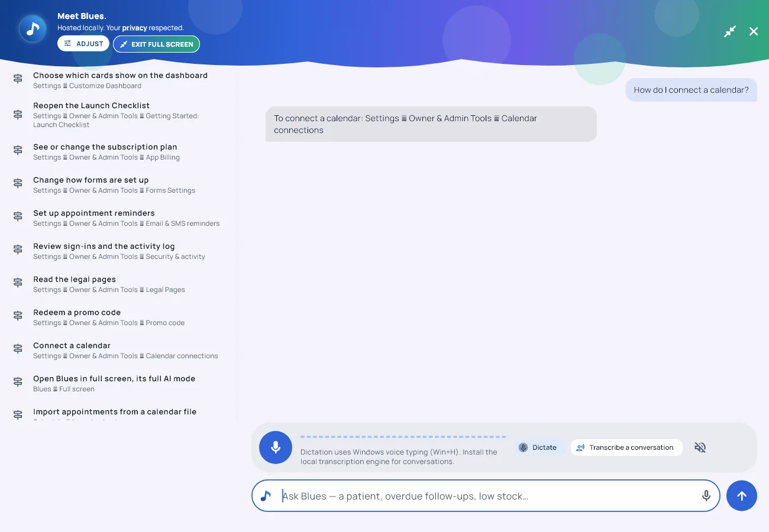Image resolution: width=769 pixels, height=532 pixels.
Task: Click the Meet Blues heading
Action: (x=82, y=16)
